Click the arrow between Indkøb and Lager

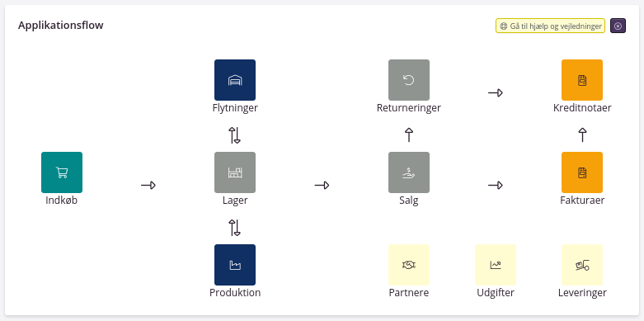[x=148, y=186]
